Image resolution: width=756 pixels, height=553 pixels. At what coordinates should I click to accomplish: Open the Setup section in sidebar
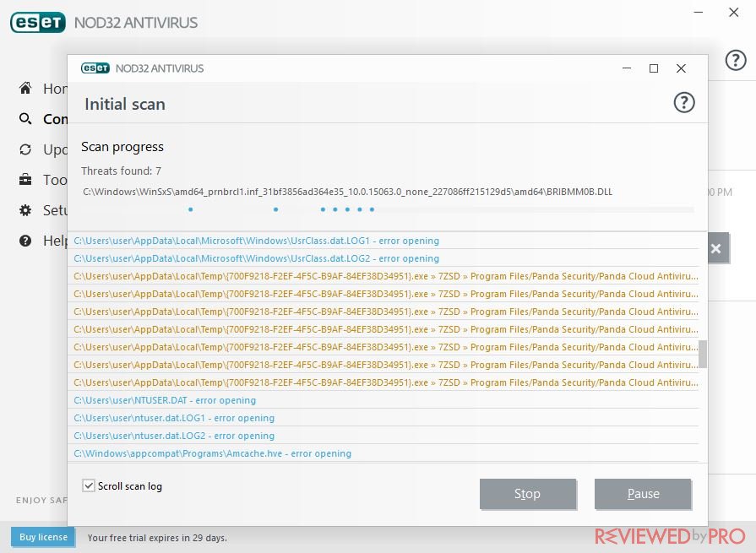pos(55,210)
